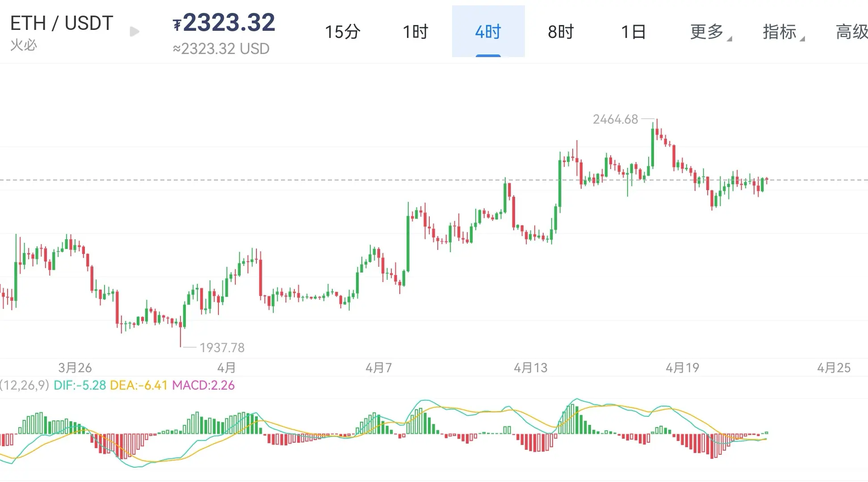The image size is (868, 482).
Task: Click the 1937.78 low price marker
Action: [x=222, y=347]
